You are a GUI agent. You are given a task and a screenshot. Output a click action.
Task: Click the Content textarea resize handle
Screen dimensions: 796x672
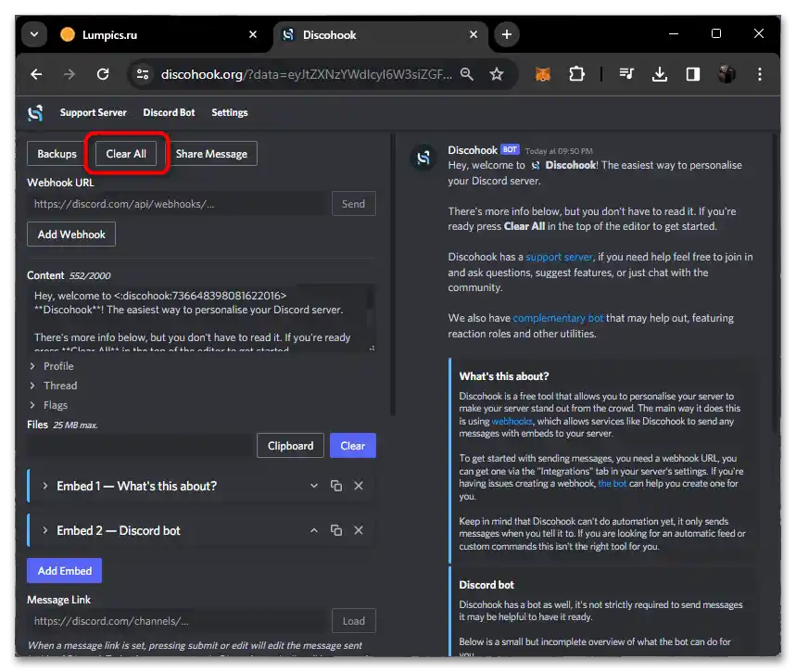click(373, 349)
